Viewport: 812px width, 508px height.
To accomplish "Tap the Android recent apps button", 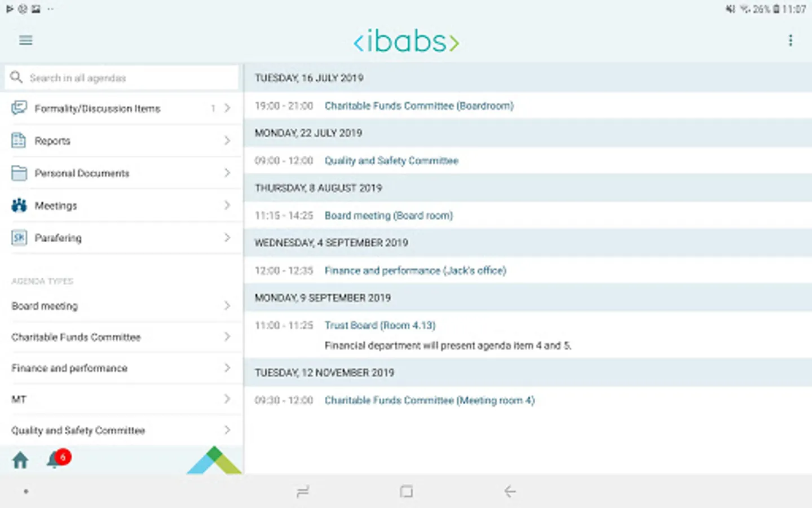I will (303, 492).
